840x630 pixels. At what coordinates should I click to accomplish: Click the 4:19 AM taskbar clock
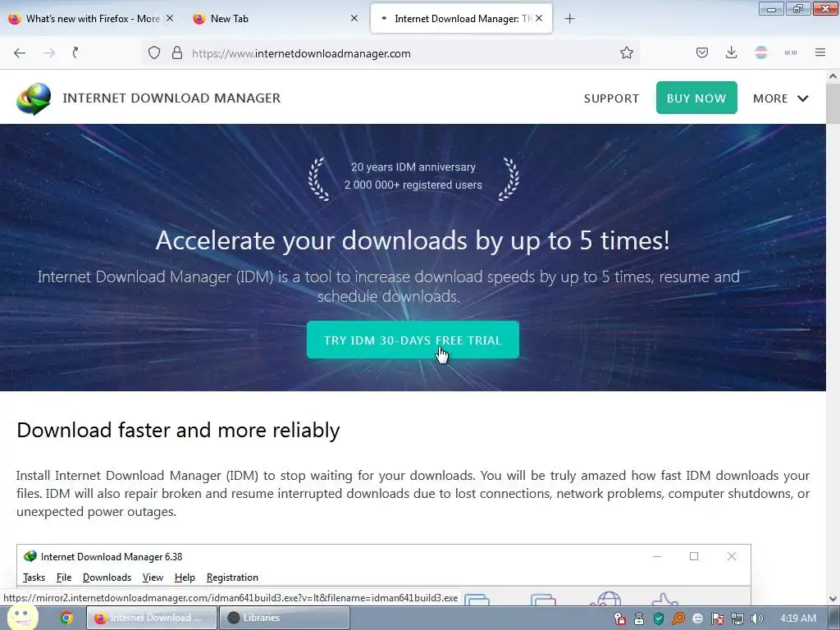tap(798, 619)
